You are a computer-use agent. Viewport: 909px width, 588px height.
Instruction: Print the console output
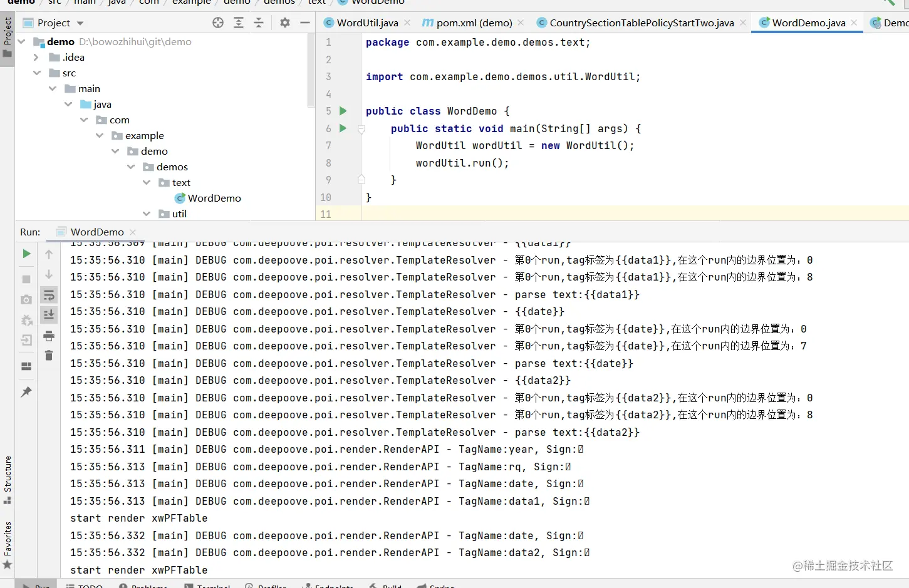pyautogui.click(x=49, y=336)
